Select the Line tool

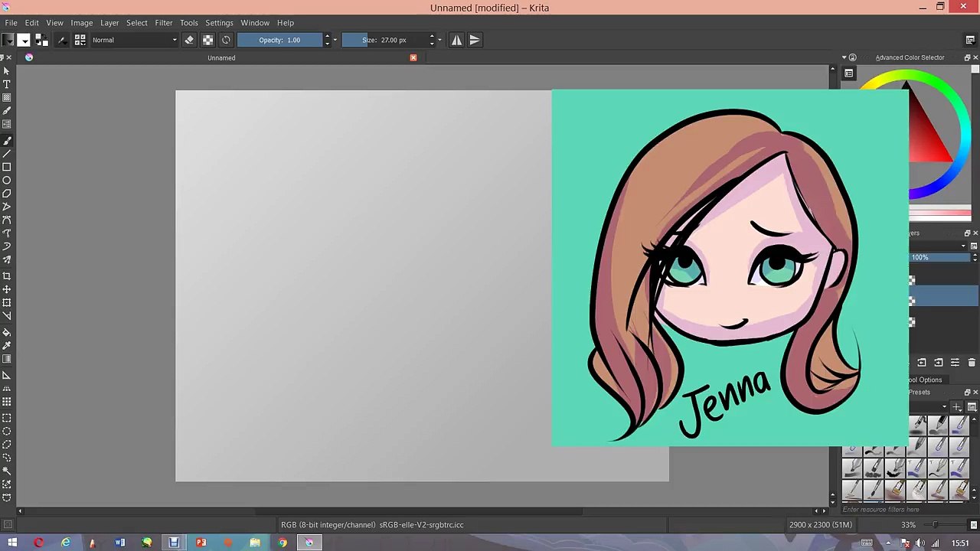click(7, 153)
